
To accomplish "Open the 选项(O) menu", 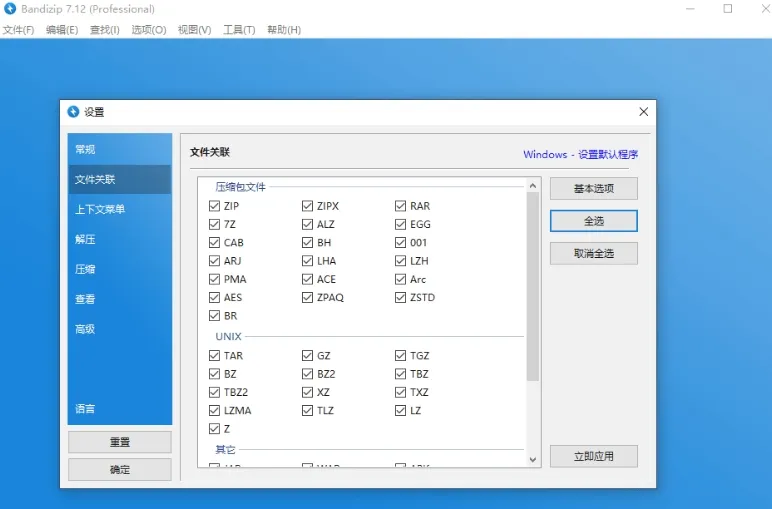I will (x=149, y=30).
